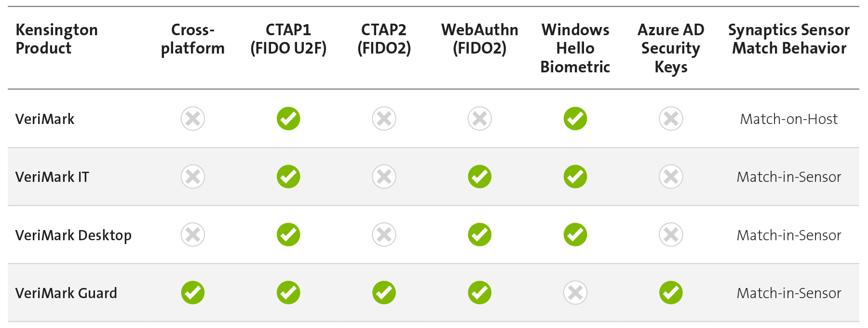The height and width of the screenshot is (328, 868).
Task: Click VeriMark Guard Windows Hello gray X
Action: coord(575,293)
